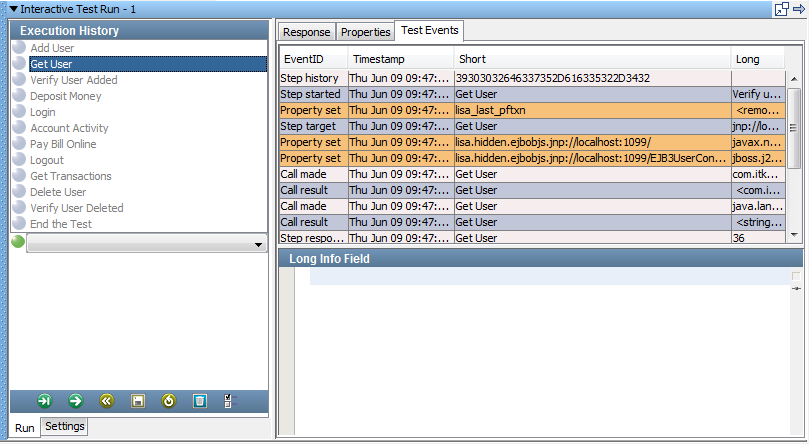Sort by the EventID column header
Screen dimensions: 809x444
pyautogui.click(x=314, y=59)
